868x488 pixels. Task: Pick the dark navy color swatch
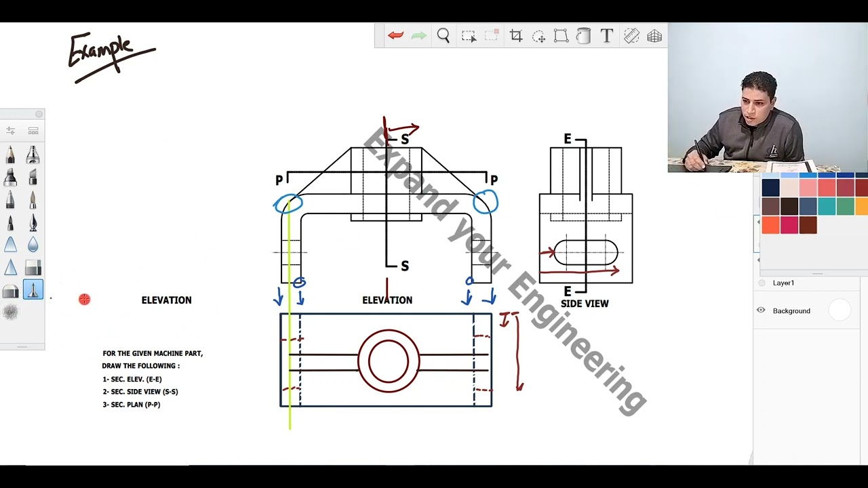pos(770,187)
